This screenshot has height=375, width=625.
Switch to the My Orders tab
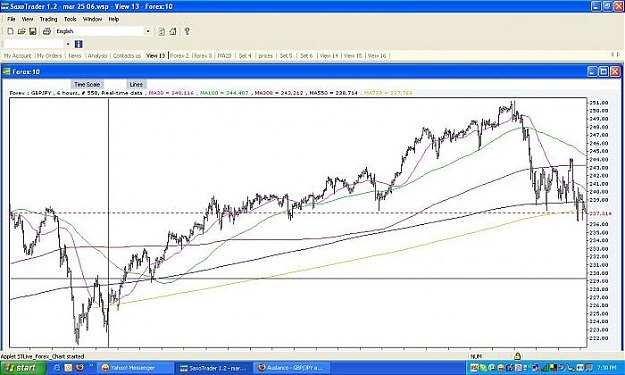(x=49, y=56)
